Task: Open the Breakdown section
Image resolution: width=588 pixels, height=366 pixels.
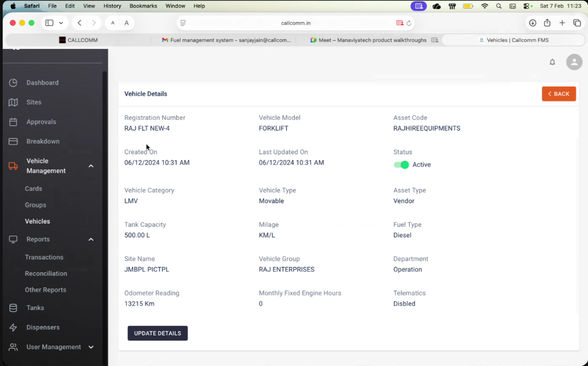Action: point(43,141)
